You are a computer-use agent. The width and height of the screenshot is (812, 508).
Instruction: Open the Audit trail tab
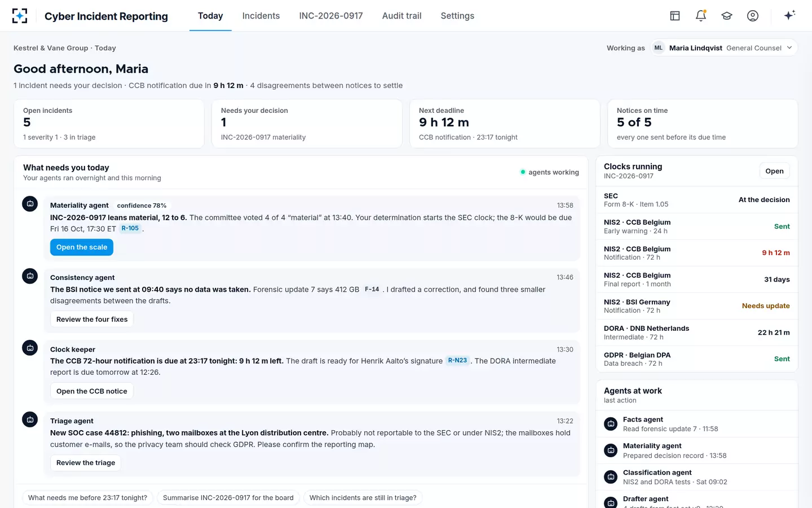[401, 16]
